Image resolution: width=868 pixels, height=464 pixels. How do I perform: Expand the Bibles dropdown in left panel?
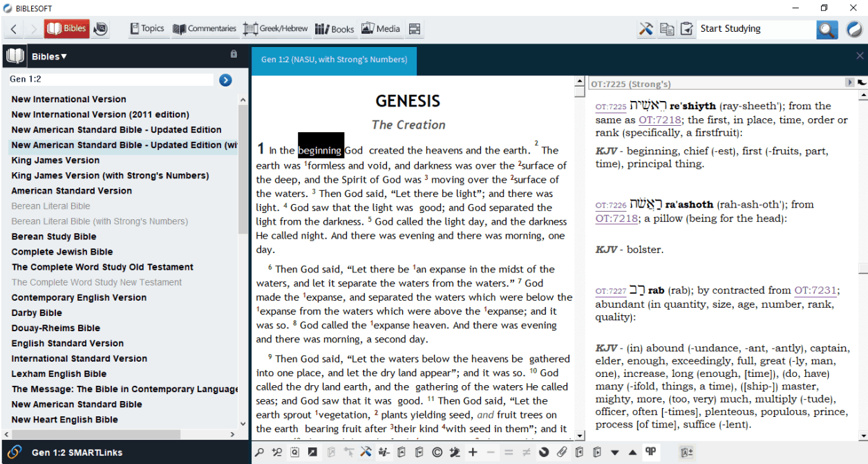(x=49, y=57)
